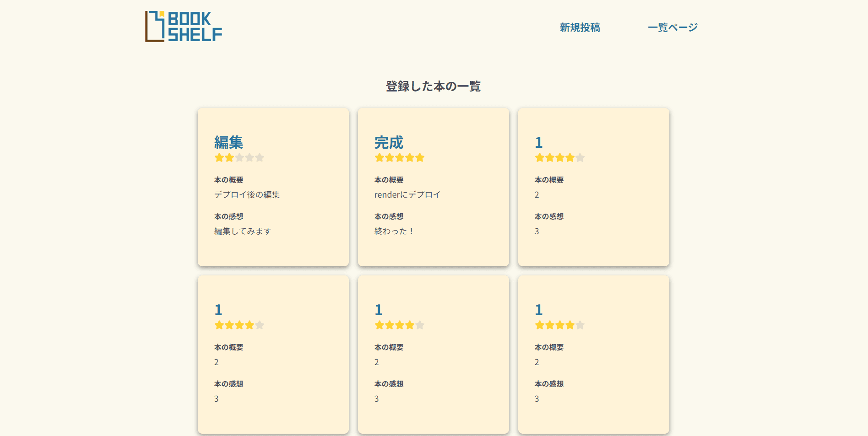Image resolution: width=868 pixels, height=436 pixels.
Task: Open title "1" on bottom-middle card
Action: tap(379, 310)
